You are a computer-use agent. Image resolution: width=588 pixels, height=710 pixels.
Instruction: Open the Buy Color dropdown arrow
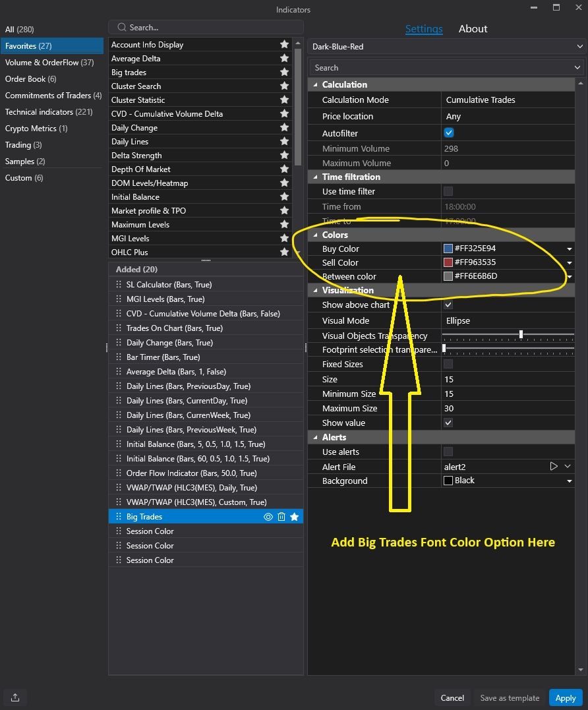pyautogui.click(x=570, y=249)
